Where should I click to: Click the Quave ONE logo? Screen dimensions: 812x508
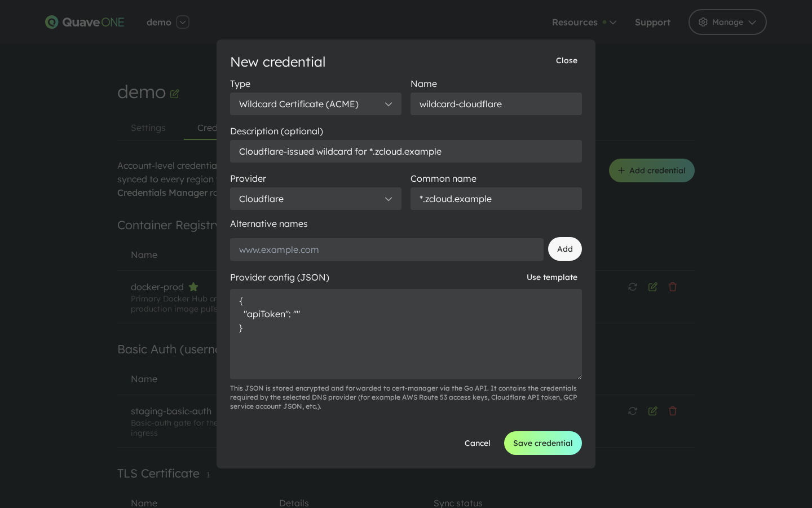pyautogui.click(x=85, y=22)
